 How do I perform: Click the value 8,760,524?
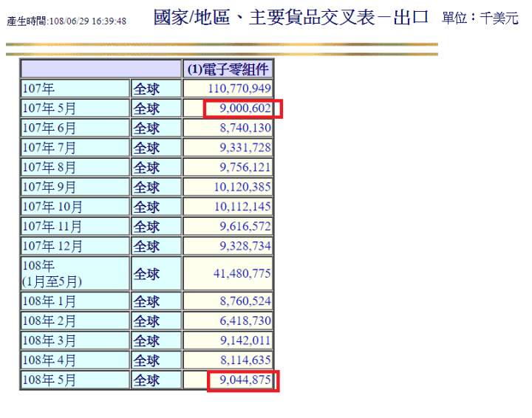(x=245, y=301)
